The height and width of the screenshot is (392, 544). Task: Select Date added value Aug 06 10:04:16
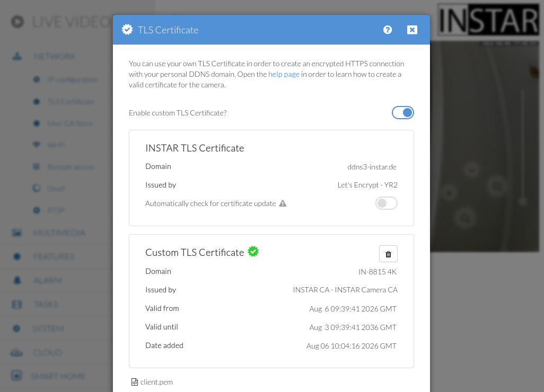click(352, 346)
